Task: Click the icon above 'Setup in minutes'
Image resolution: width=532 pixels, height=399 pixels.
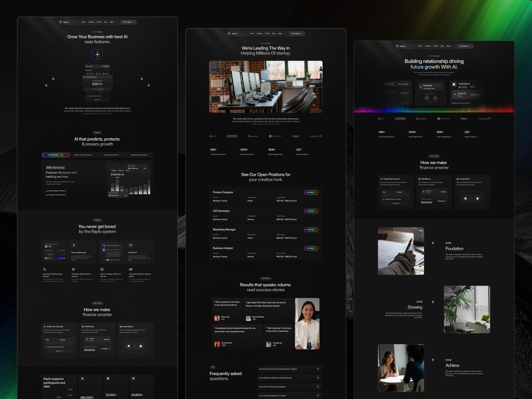Action: pyautogui.click(x=102, y=269)
